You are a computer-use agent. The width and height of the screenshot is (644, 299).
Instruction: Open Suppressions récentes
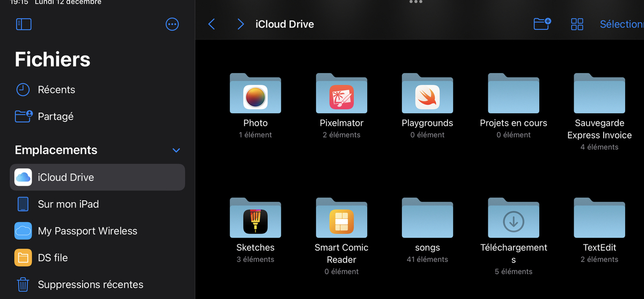(x=98, y=285)
